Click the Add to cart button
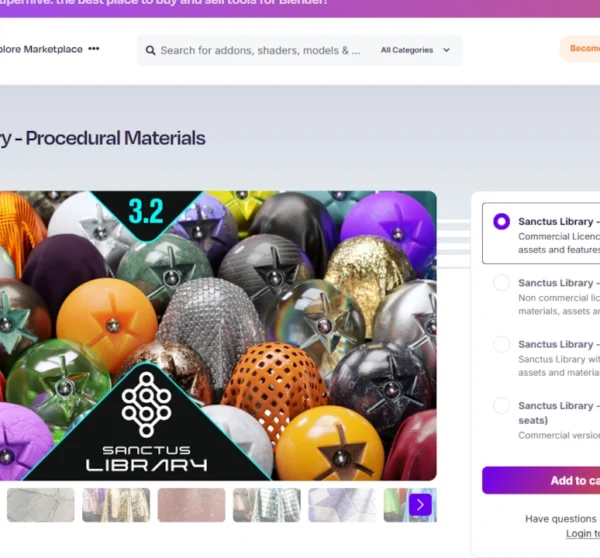Viewport: 600px width, 558px height. [x=541, y=480]
